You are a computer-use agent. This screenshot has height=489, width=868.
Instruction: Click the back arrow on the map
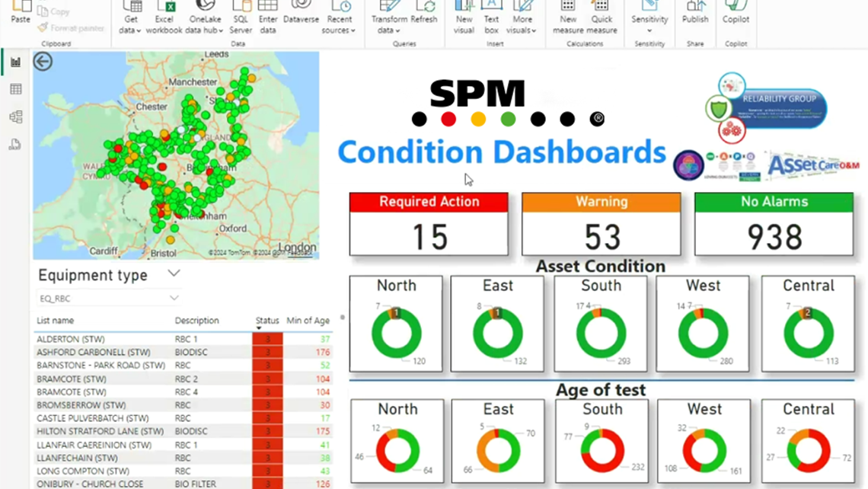(x=43, y=62)
